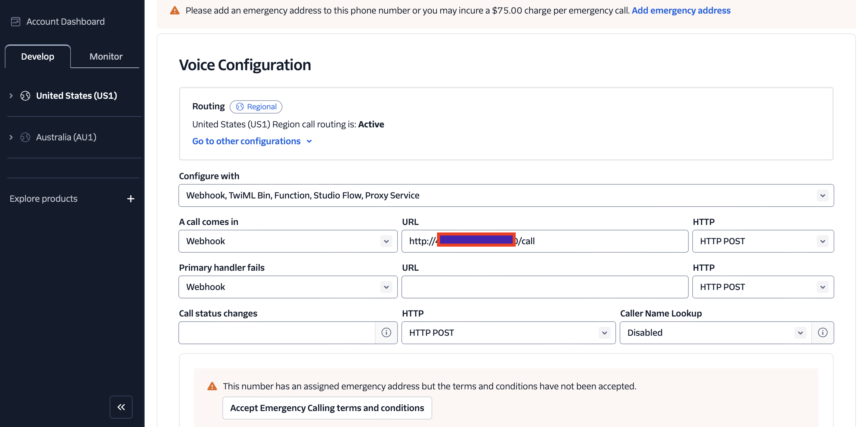Open A call comes in Webhook dropdown
Viewport: 868px width, 427px height.
(x=288, y=241)
